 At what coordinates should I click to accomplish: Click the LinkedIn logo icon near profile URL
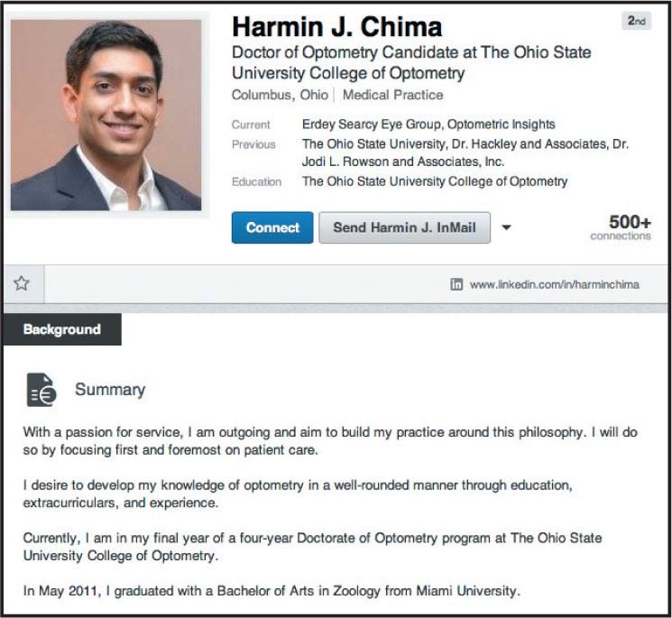pos(456,284)
